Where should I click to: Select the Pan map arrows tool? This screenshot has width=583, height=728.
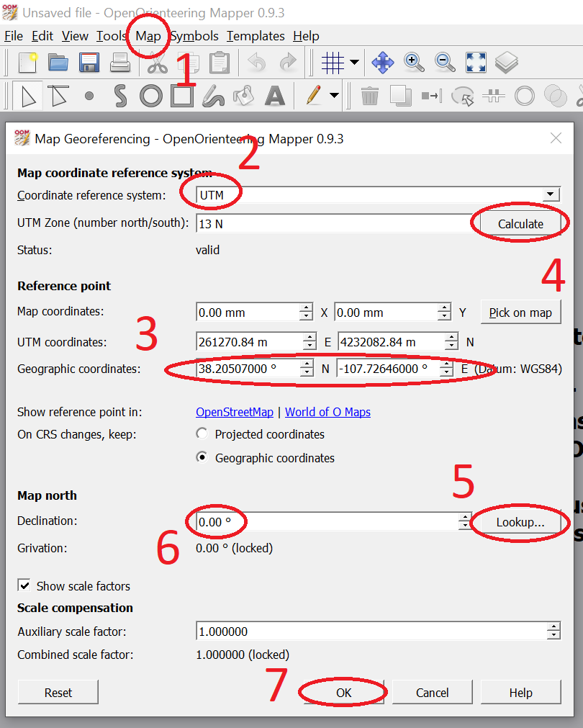pos(382,63)
